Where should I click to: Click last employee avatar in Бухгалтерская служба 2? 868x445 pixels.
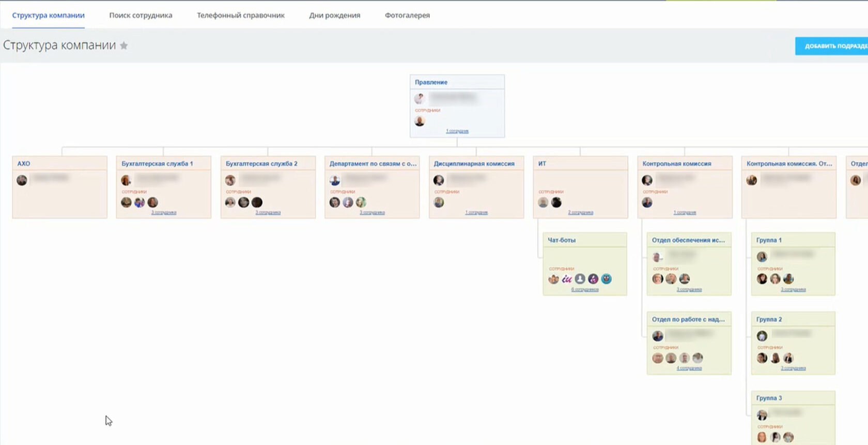[257, 203]
